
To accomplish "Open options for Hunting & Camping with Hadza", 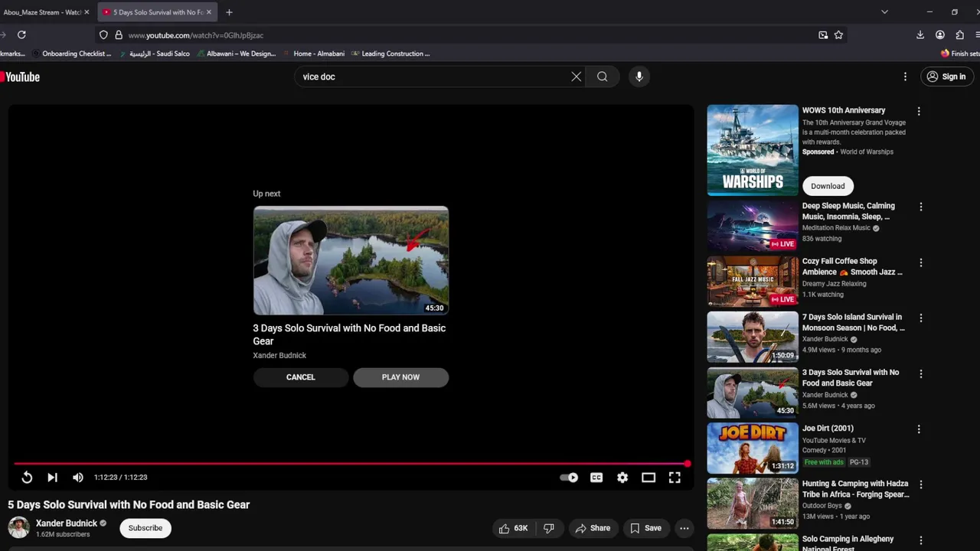I will (920, 485).
